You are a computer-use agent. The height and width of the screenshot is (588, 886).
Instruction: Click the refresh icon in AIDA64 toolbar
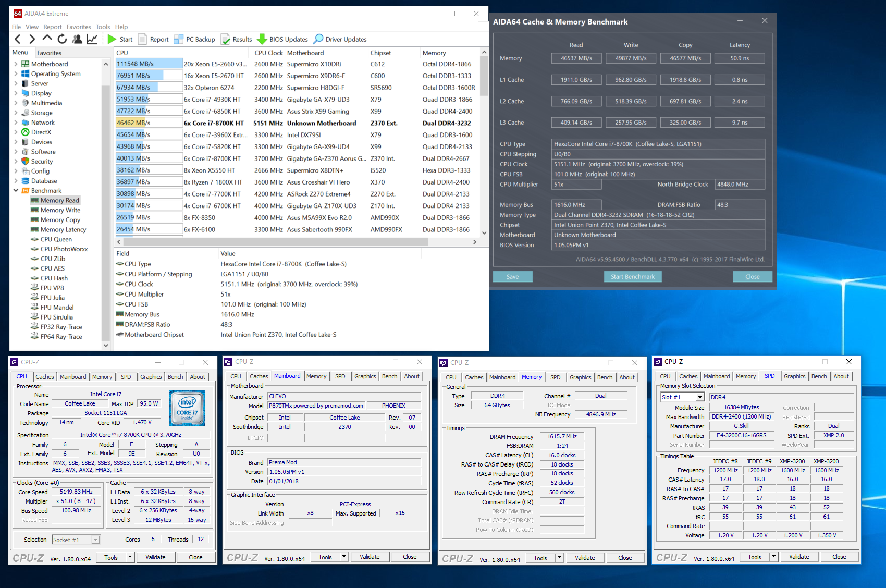[x=62, y=39]
